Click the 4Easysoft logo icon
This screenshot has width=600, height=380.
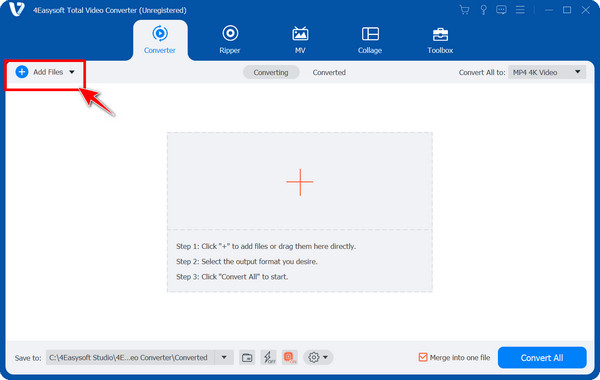[x=16, y=9]
